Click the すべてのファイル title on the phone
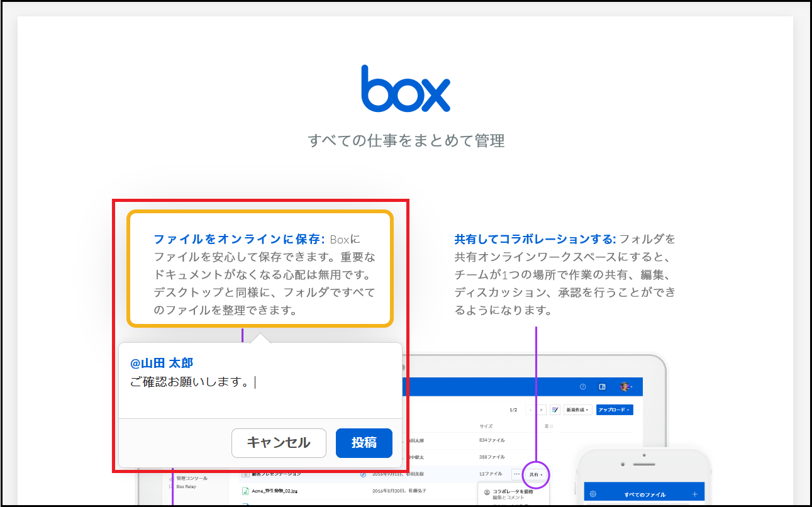This screenshot has width=812, height=507. [645, 495]
